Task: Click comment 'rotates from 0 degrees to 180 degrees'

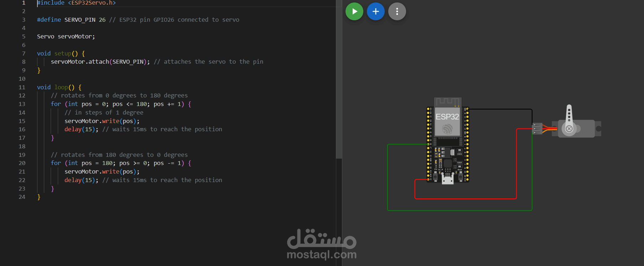Action: [x=119, y=95]
